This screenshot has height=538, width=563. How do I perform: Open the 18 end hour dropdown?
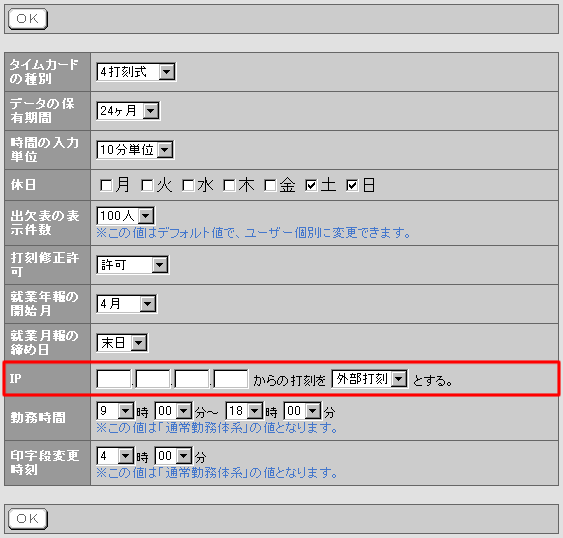point(245,411)
